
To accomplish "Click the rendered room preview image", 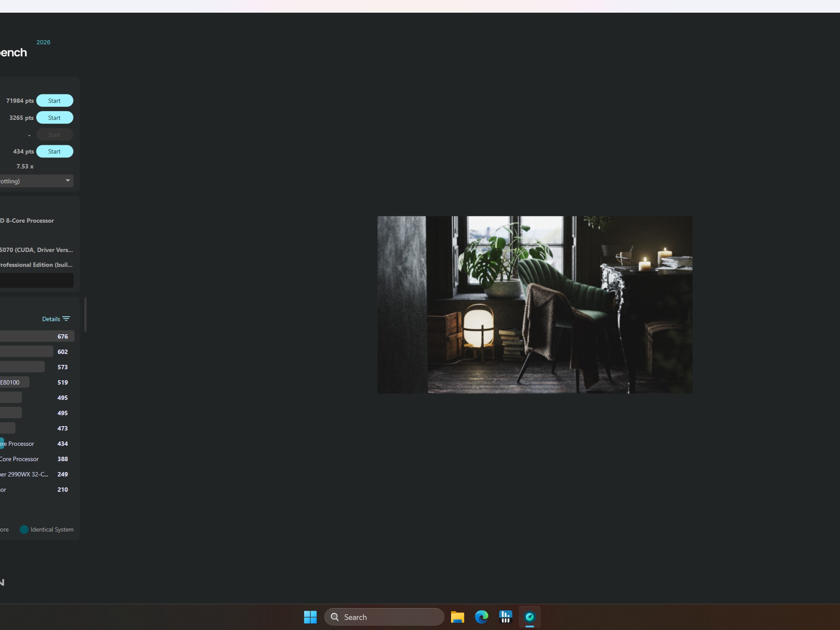I will (x=535, y=305).
